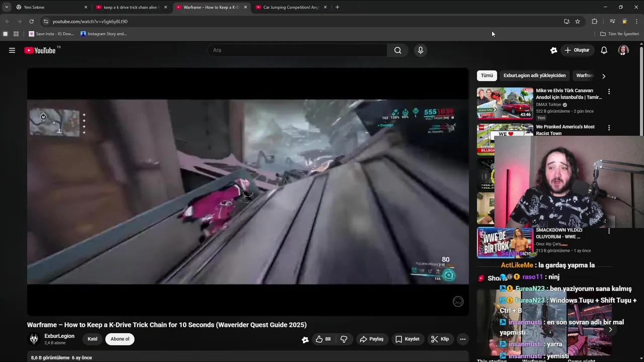The image size is (644, 362).
Task: Open the Chrome three-dot menu
Action: point(637,22)
